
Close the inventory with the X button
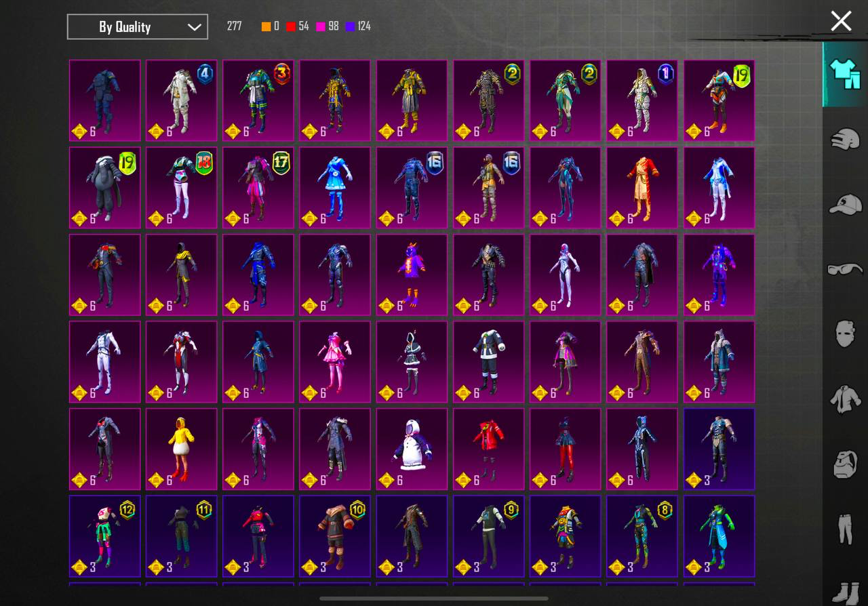pos(841,21)
